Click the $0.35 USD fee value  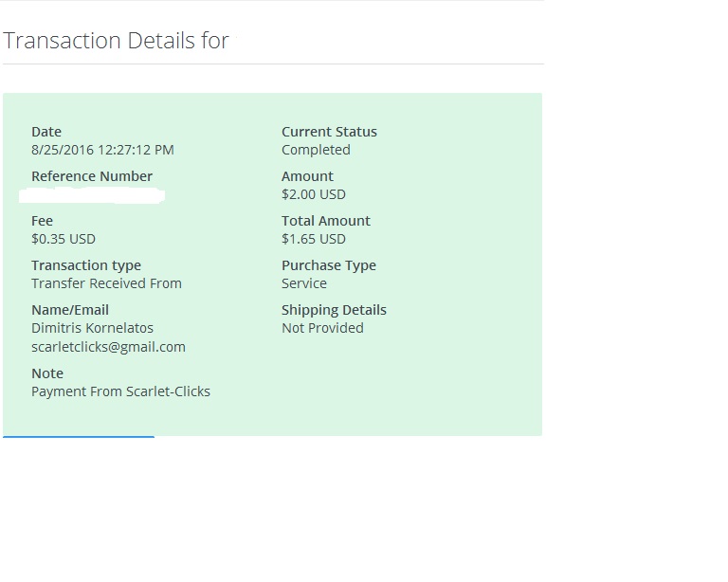[64, 239]
